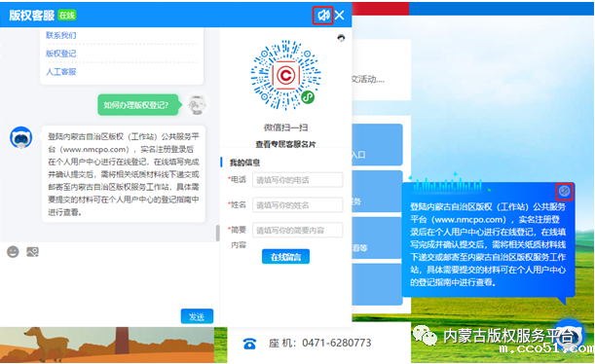Screen dimensions: 595x364
Task: Focus the 简要内容 summary input field
Action: click(x=298, y=230)
